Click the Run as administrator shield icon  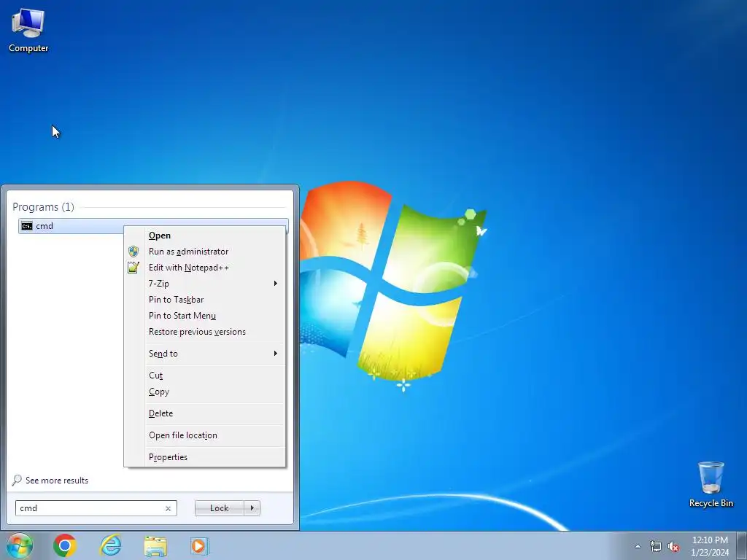click(x=133, y=252)
